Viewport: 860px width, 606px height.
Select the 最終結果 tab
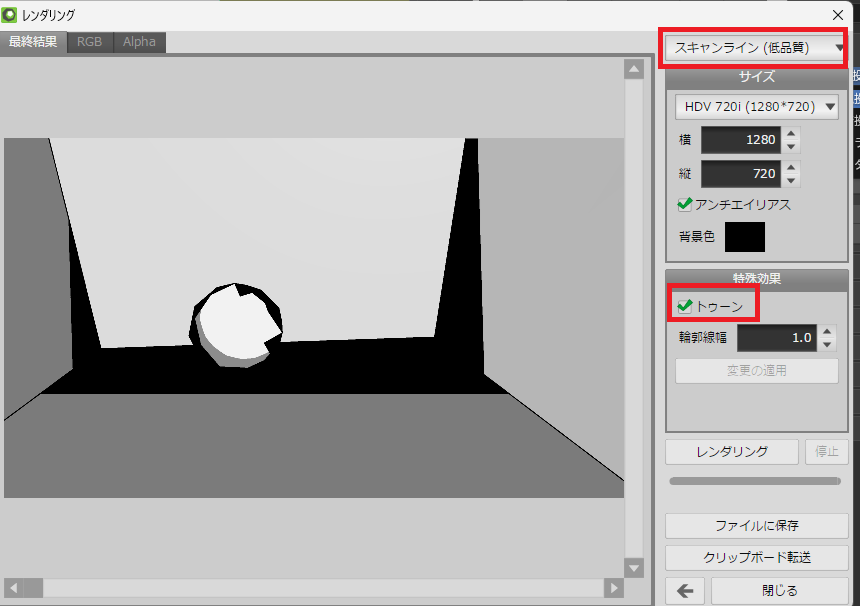coord(34,42)
